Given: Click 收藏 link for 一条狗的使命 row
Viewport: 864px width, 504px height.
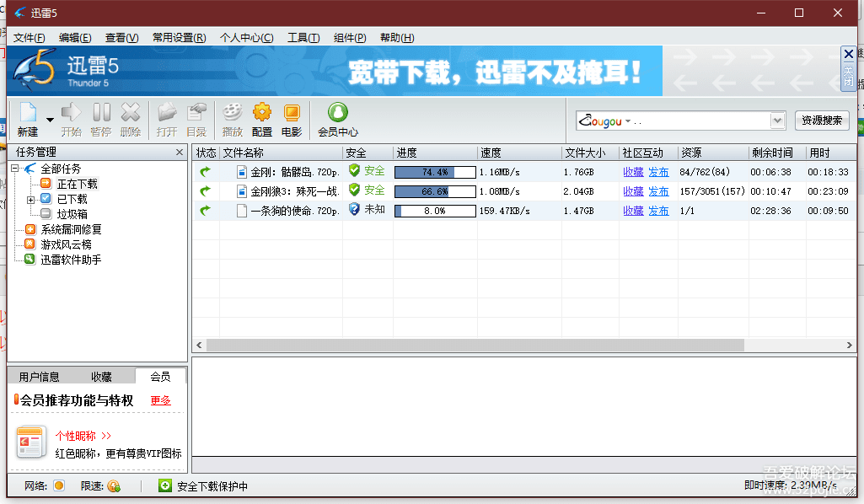Looking at the screenshot, I should click(633, 211).
